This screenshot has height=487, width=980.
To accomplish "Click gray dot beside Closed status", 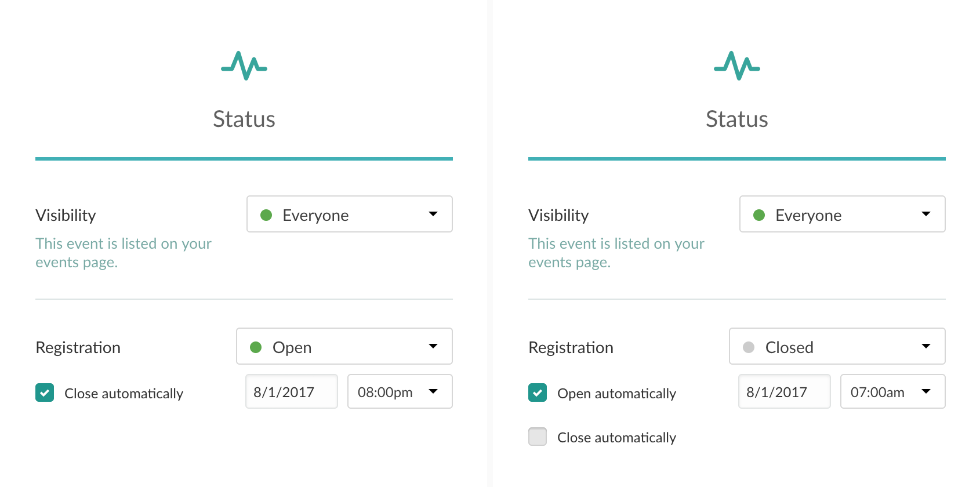I will pos(749,347).
